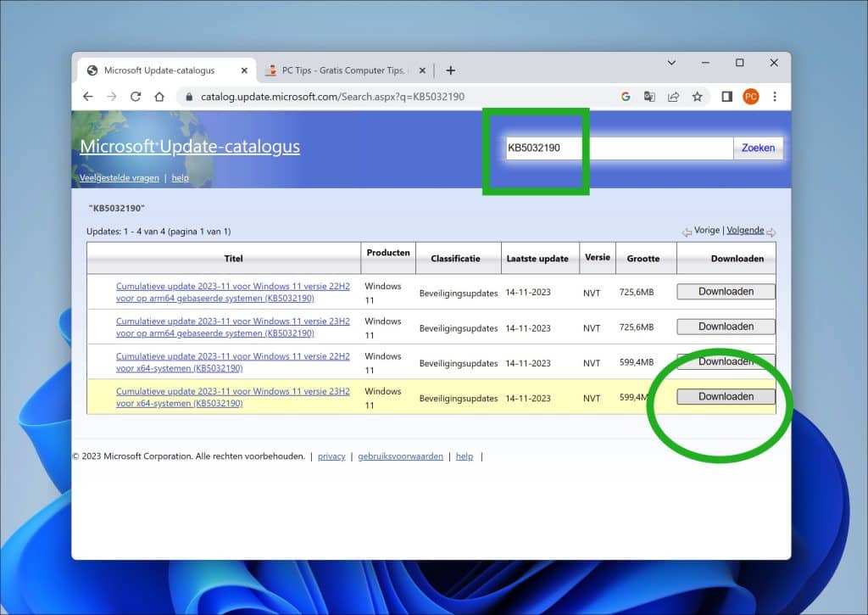Click the KB5032190 search field
This screenshot has width=868, height=615.
coord(619,148)
